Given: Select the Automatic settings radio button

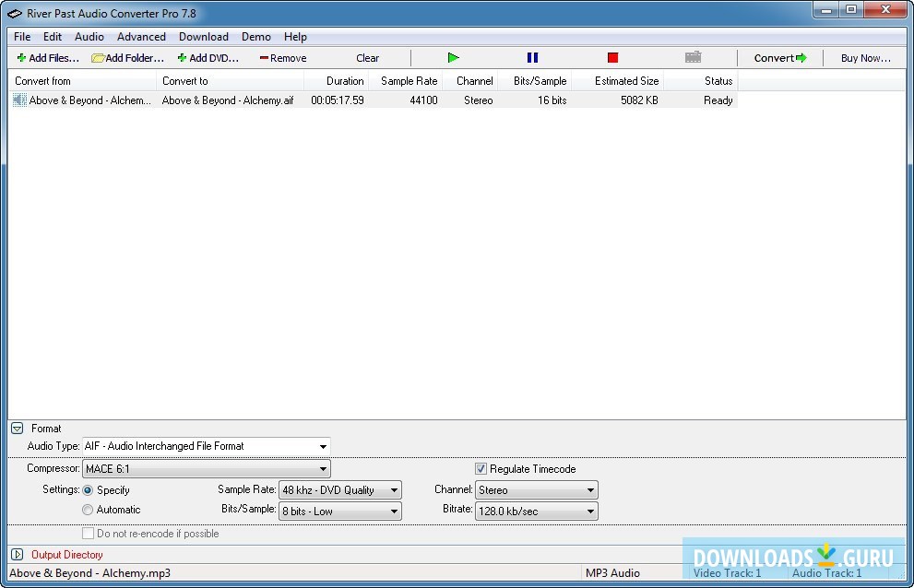Looking at the screenshot, I should pyautogui.click(x=87, y=509).
